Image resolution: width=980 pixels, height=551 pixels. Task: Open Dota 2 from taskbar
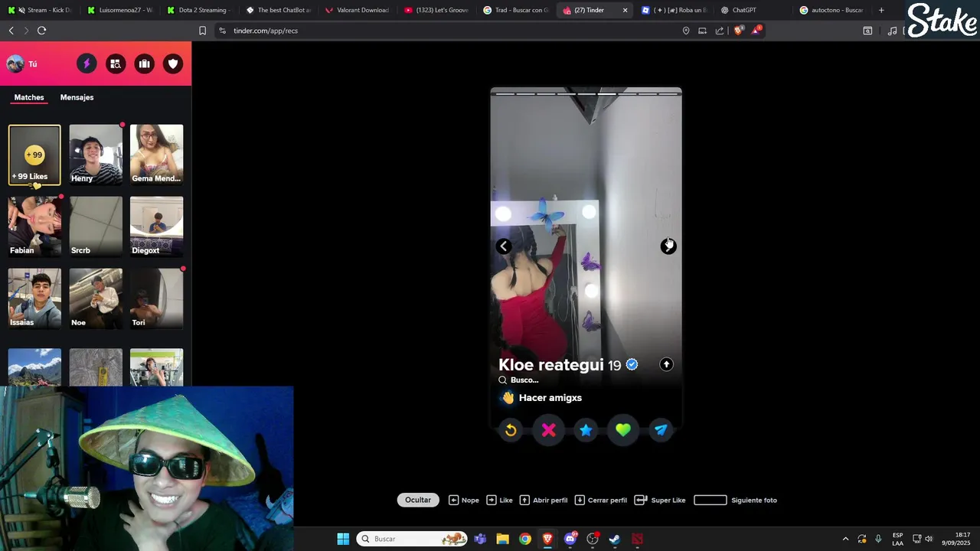coord(638,539)
